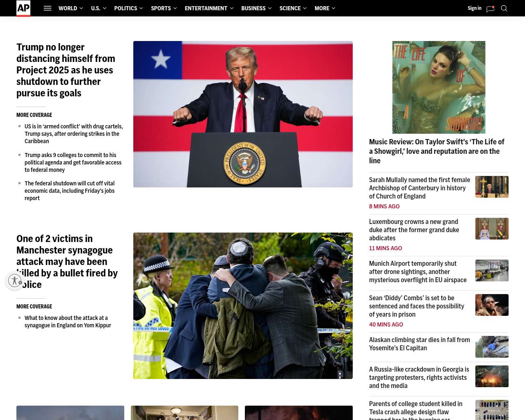Click the Munich Airport story thumbnail
525x420 pixels.
tap(492, 270)
